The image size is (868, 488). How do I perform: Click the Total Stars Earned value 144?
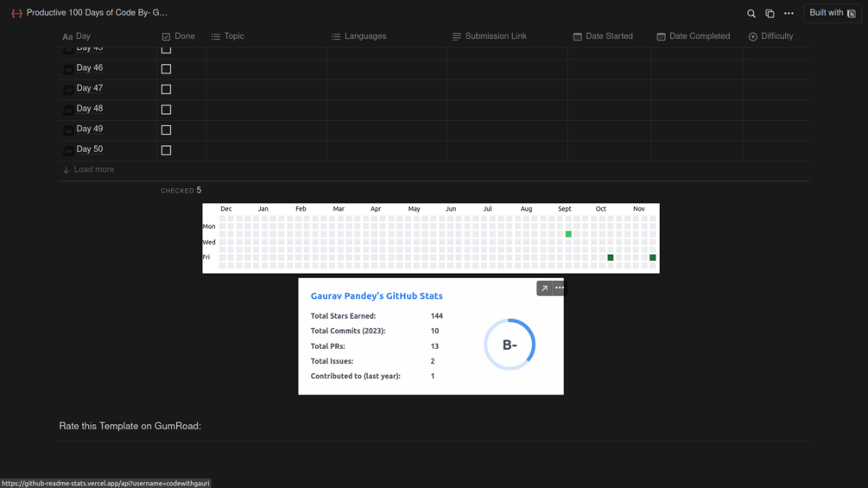point(437,316)
